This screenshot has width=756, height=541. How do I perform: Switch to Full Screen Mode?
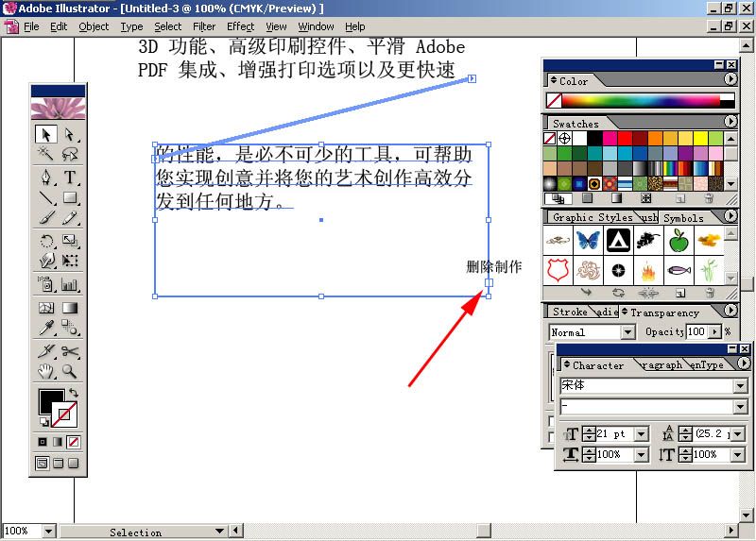[x=74, y=464]
